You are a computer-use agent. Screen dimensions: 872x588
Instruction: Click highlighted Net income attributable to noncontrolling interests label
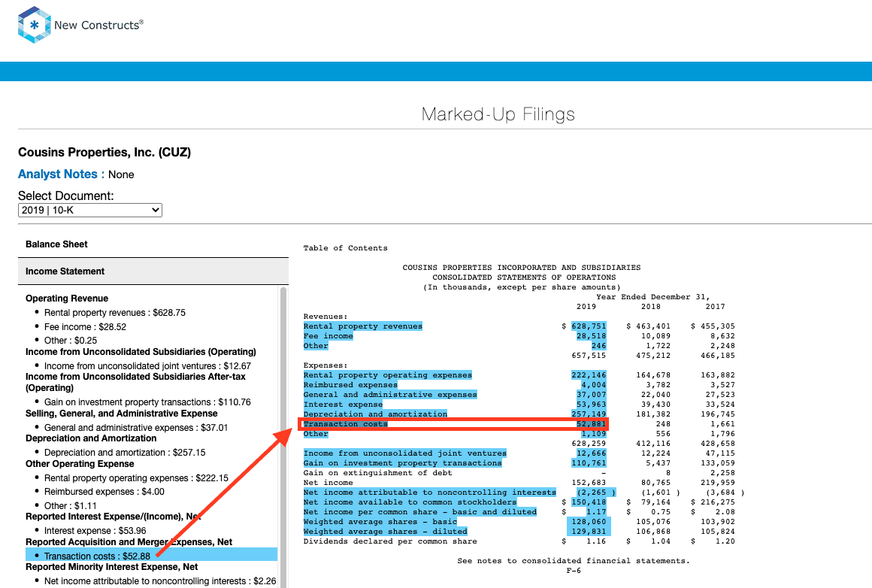point(430,493)
